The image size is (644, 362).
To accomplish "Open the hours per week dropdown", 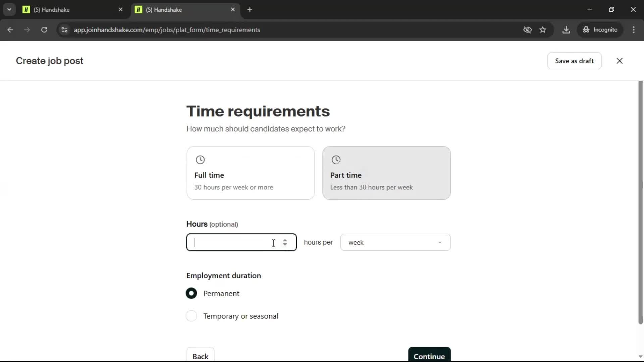I will pos(395,242).
